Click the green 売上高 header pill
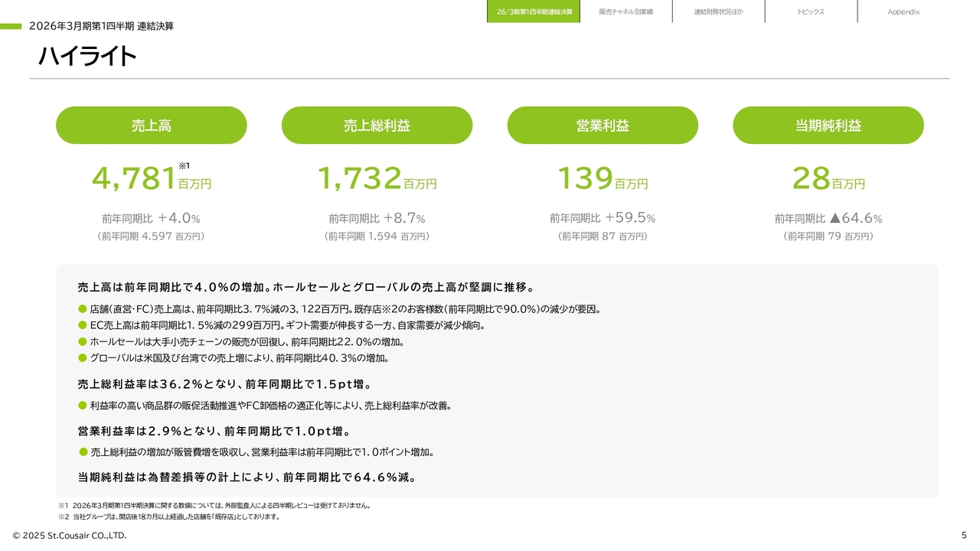 (150, 125)
